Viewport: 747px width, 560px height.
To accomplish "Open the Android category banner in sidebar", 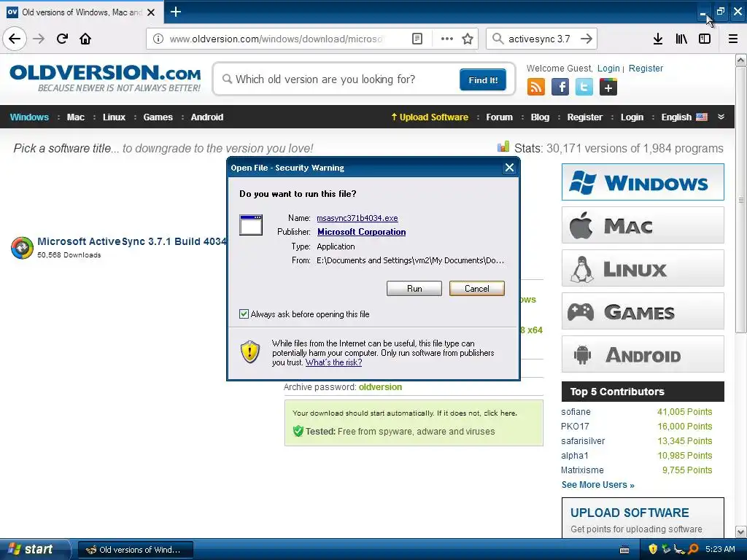I will (643, 354).
